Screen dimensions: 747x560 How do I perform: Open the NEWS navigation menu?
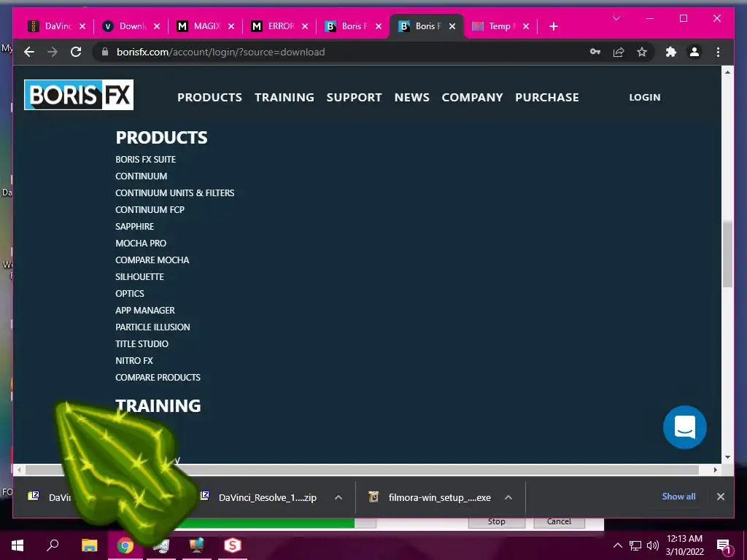pos(411,97)
